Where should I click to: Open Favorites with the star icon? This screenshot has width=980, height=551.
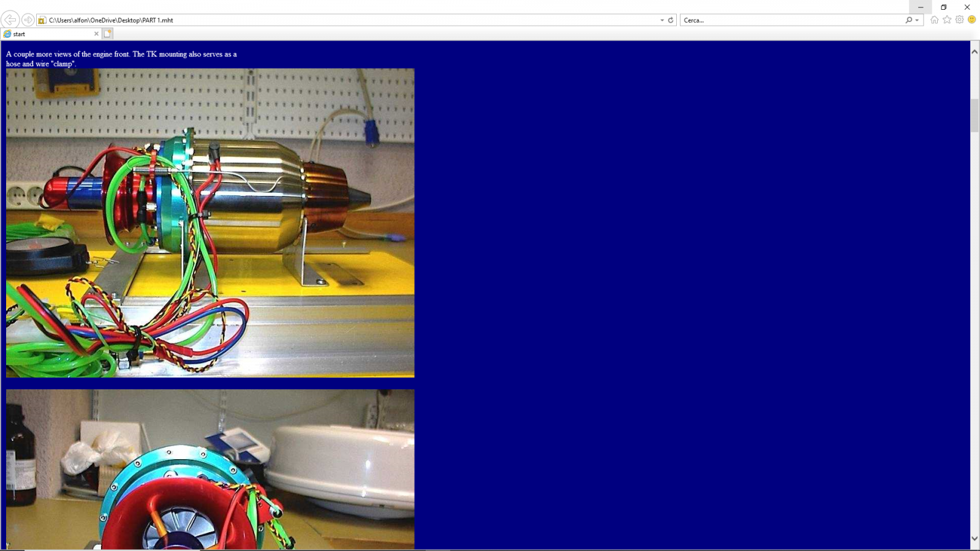(947, 20)
